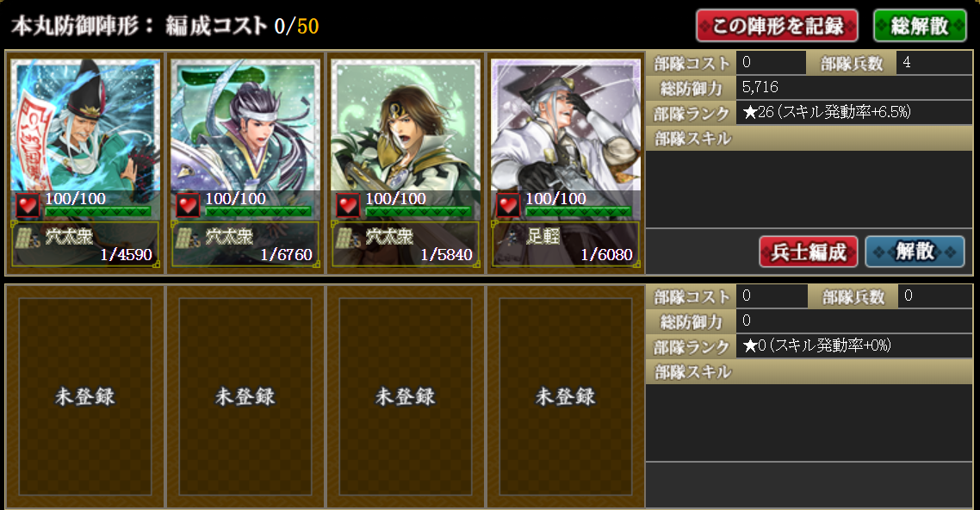
Task: Click the heart icon on second card
Action: click(188, 205)
